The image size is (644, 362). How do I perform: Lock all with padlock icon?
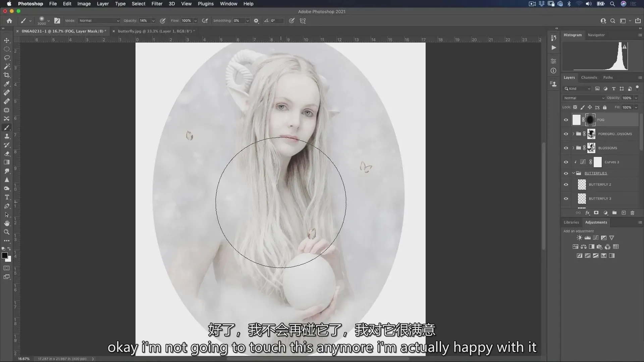(x=605, y=107)
